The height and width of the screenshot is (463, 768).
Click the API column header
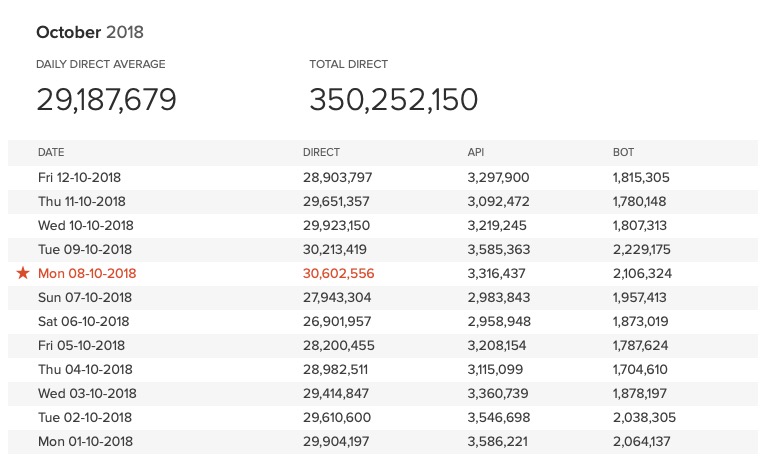pos(476,153)
